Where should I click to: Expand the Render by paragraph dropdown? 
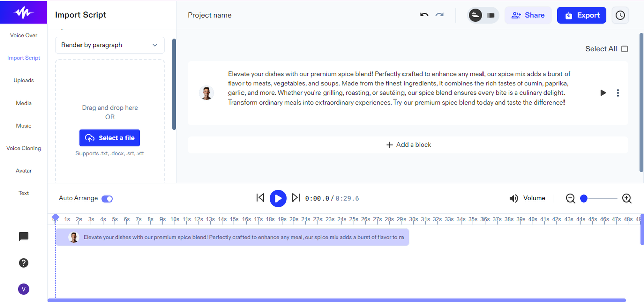[110, 45]
